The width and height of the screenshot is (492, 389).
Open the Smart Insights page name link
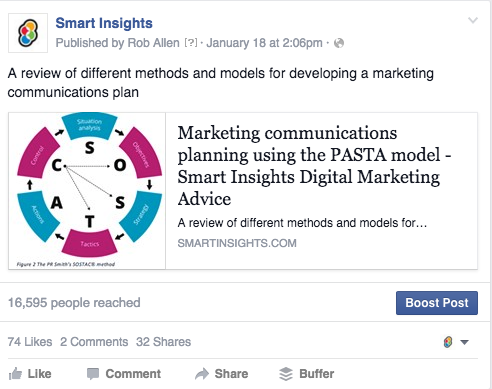(104, 23)
